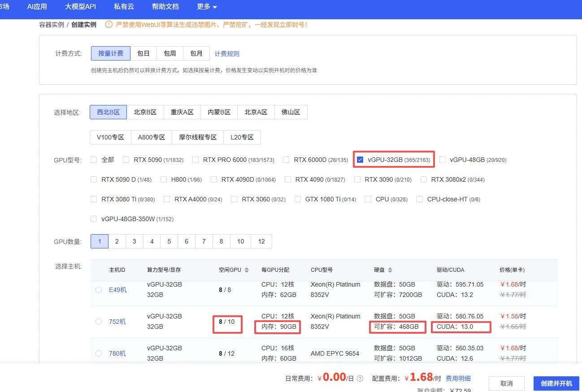Open 私有云 in top navigation
This screenshot has height=392, width=582.
click(x=124, y=7)
